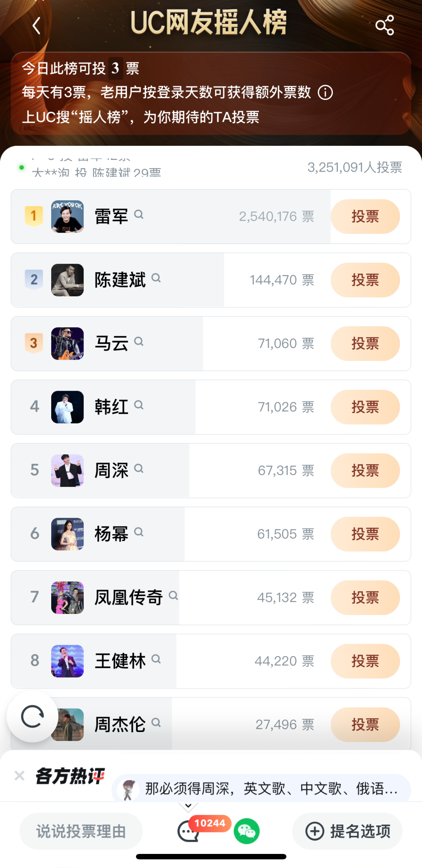The width and height of the screenshot is (422, 868).
Task: Tap the green WeChat share icon
Action: pos(247,831)
